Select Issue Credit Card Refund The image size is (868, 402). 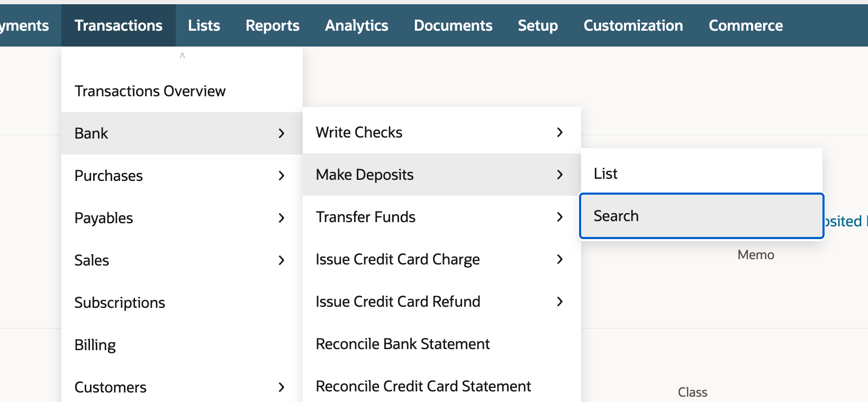[x=442, y=301]
